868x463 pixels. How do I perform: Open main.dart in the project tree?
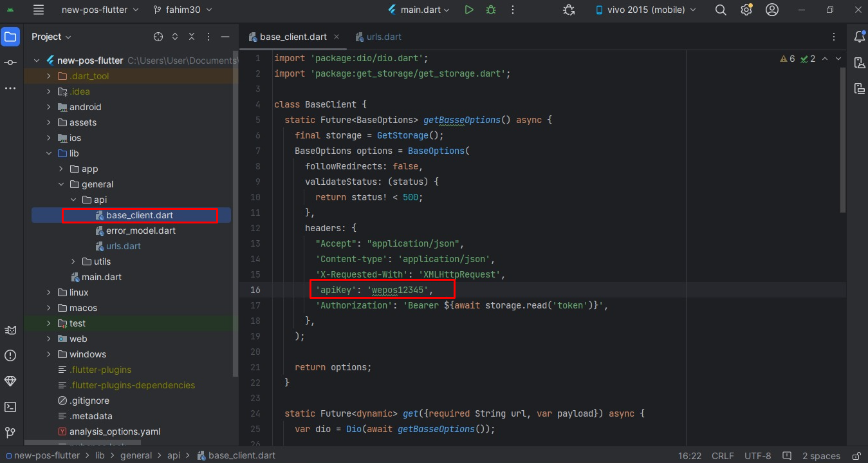coord(101,277)
